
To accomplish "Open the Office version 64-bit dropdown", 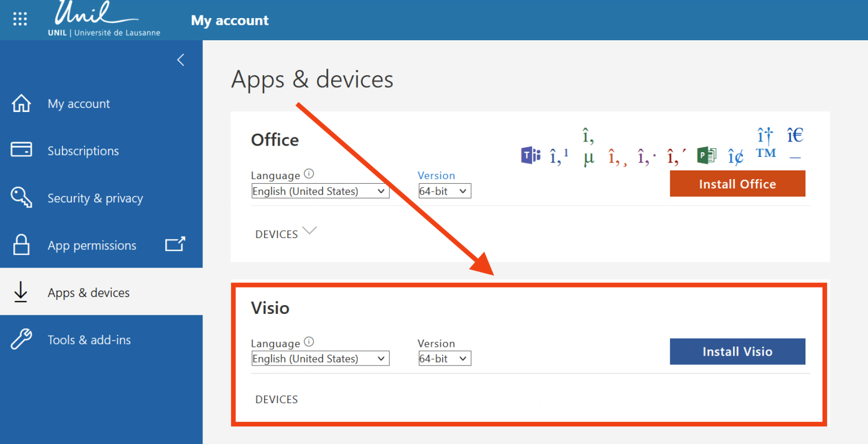I will [x=444, y=191].
